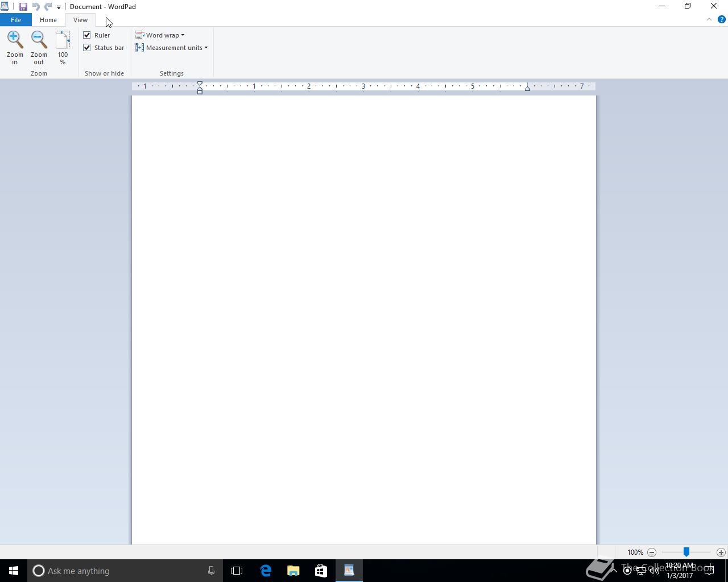
Task: Click the Ask me anything search box
Action: pyautogui.click(x=125, y=571)
